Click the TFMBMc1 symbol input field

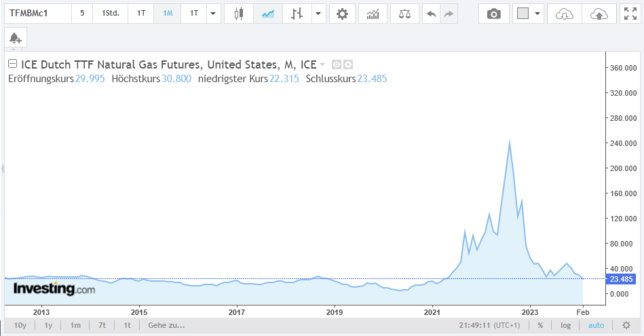tap(37, 14)
